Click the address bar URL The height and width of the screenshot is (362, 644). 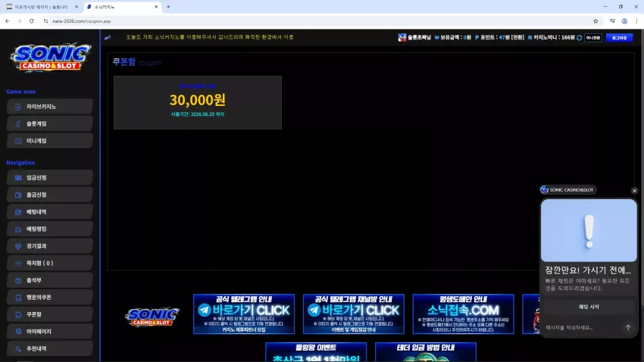(82, 21)
